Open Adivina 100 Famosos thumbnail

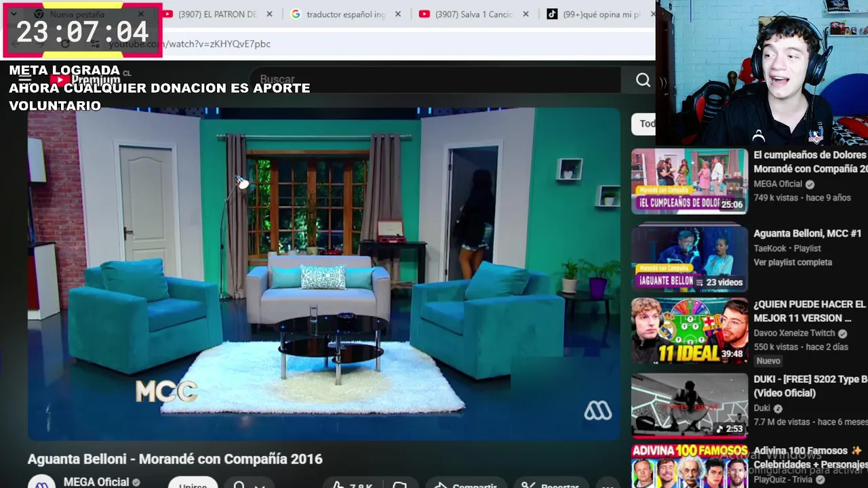tap(689, 466)
